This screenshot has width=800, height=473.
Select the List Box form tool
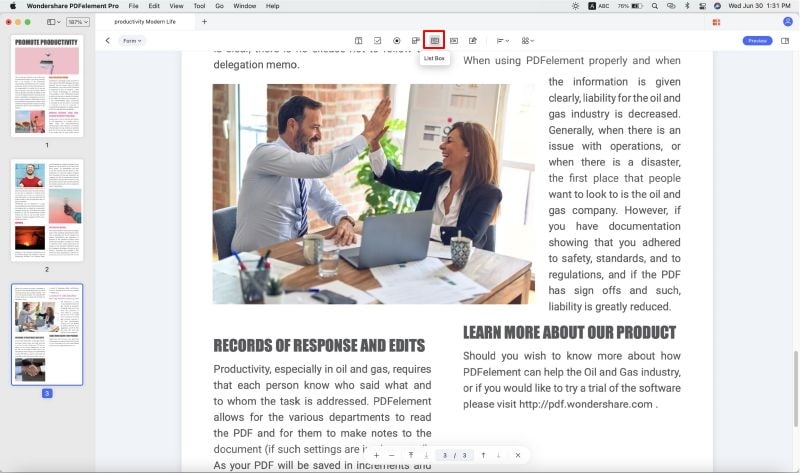434,40
